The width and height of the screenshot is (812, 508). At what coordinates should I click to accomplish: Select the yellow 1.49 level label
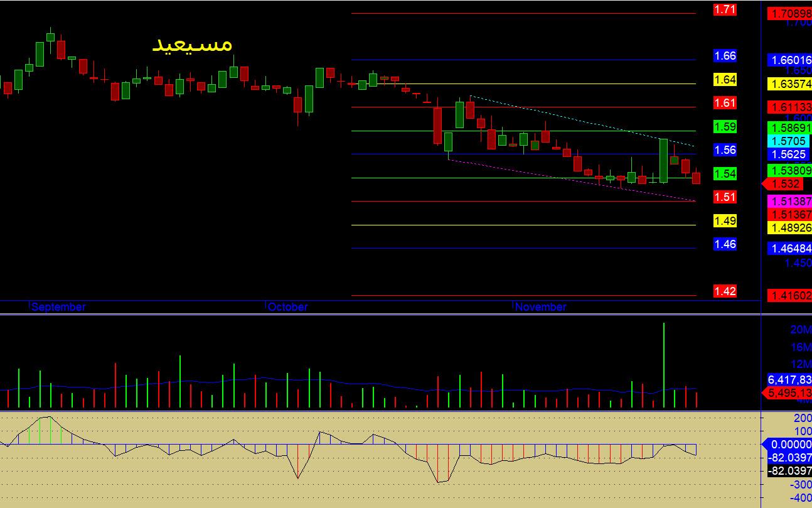pos(725,221)
